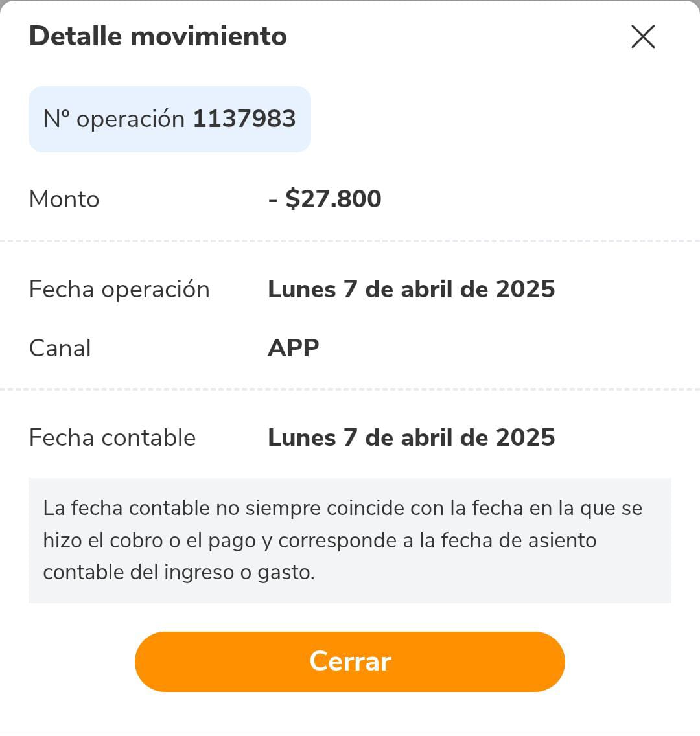Click the Fecha contable label
This screenshot has height=736, width=700.
[112, 438]
